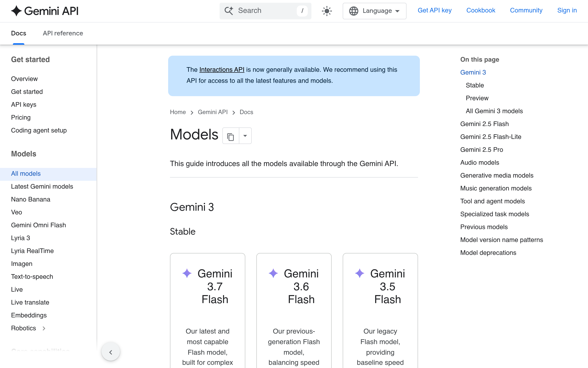This screenshot has height=368, width=588.
Task: Open Nano Banana sidebar entry
Action: pos(31,200)
